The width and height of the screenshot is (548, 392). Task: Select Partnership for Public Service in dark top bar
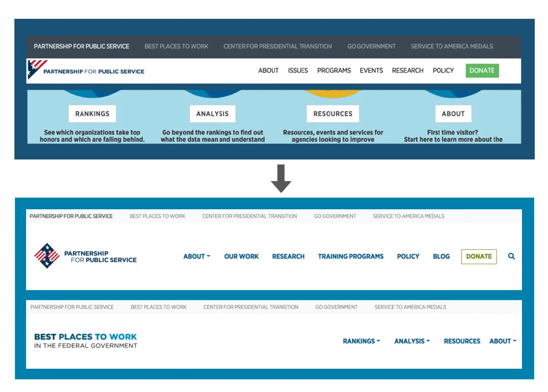tap(81, 46)
